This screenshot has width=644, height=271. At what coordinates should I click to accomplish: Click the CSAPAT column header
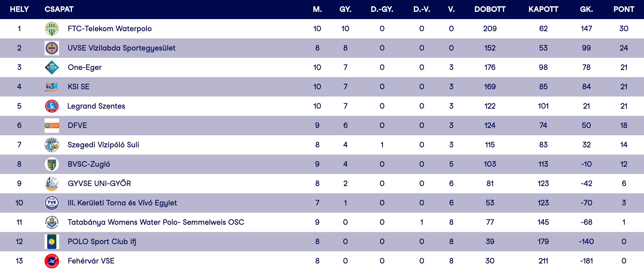pyautogui.click(x=59, y=9)
